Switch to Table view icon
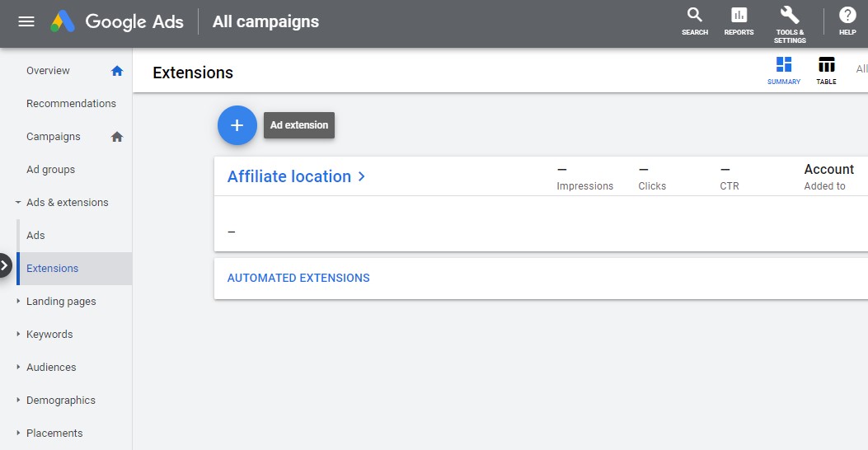The height and width of the screenshot is (450, 868). coord(826,66)
